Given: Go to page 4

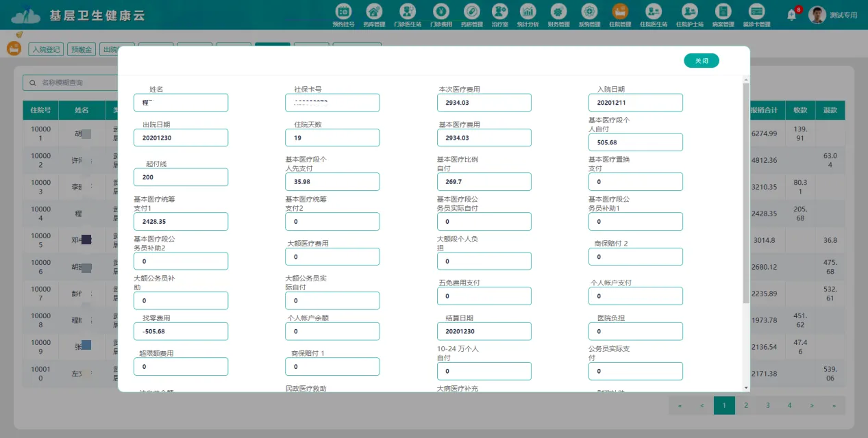Looking at the screenshot, I should pos(789,405).
